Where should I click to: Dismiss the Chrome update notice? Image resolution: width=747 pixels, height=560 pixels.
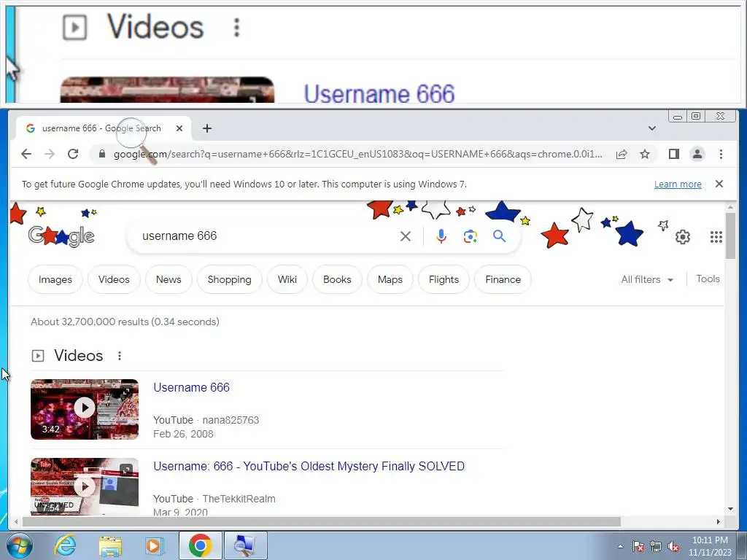[719, 184]
